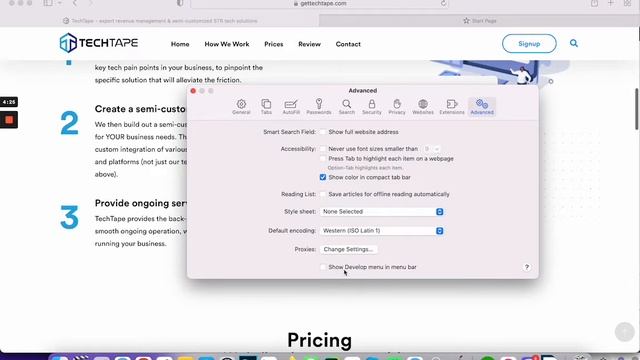The width and height of the screenshot is (640, 360).
Task: Open the Privacy preferences pane
Action: (397, 107)
